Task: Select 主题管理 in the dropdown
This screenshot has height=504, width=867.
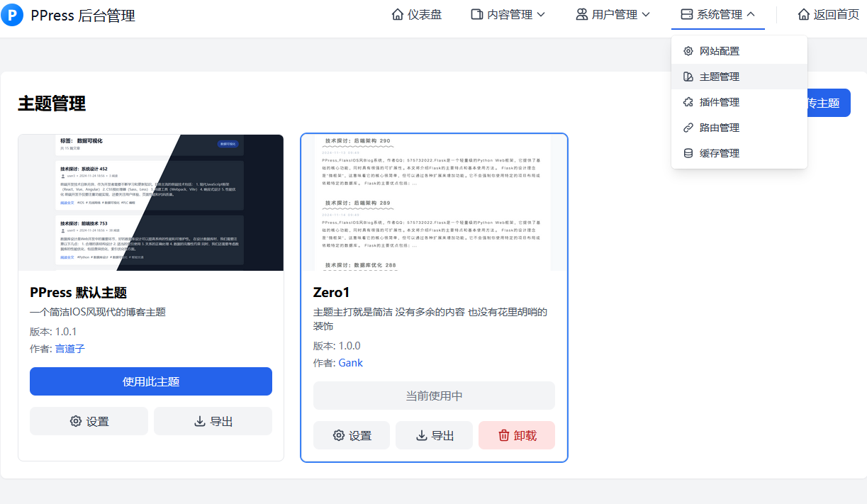Action: (x=719, y=77)
